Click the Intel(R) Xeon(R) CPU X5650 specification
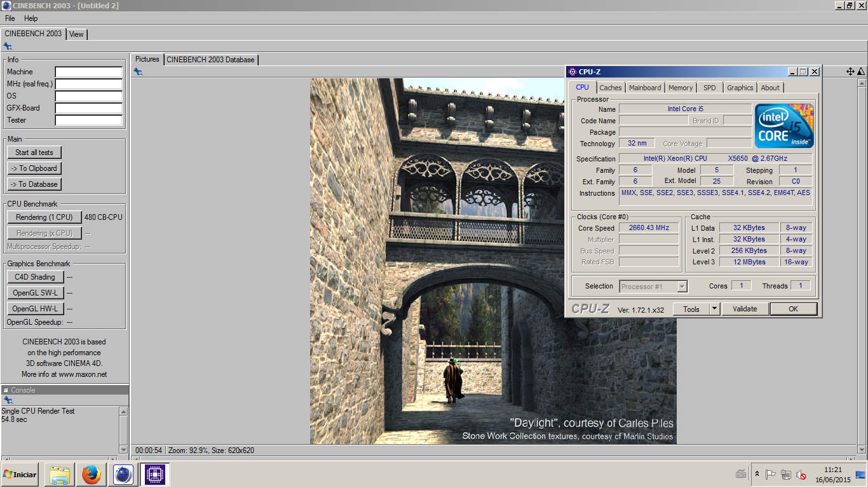Screen dimensions: 868x488 (x=715, y=158)
